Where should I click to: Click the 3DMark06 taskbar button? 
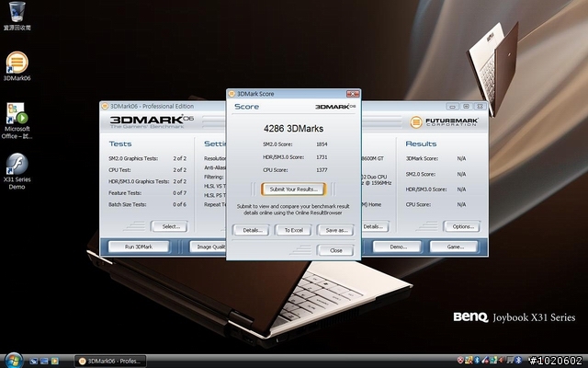(x=110, y=362)
